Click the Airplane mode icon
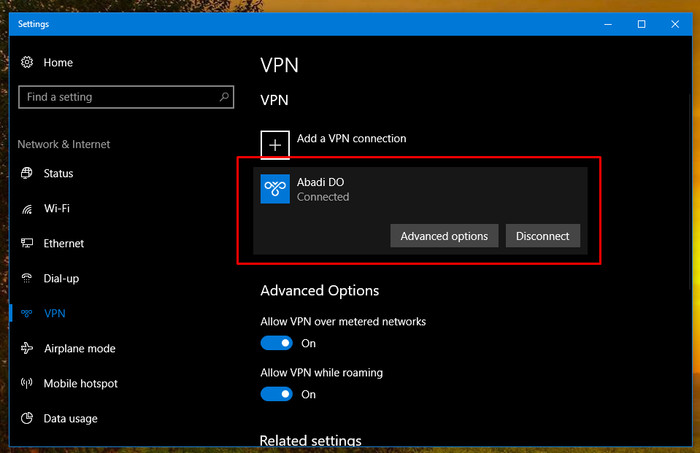This screenshot has width=700, height=453. (x=27, y=348)
